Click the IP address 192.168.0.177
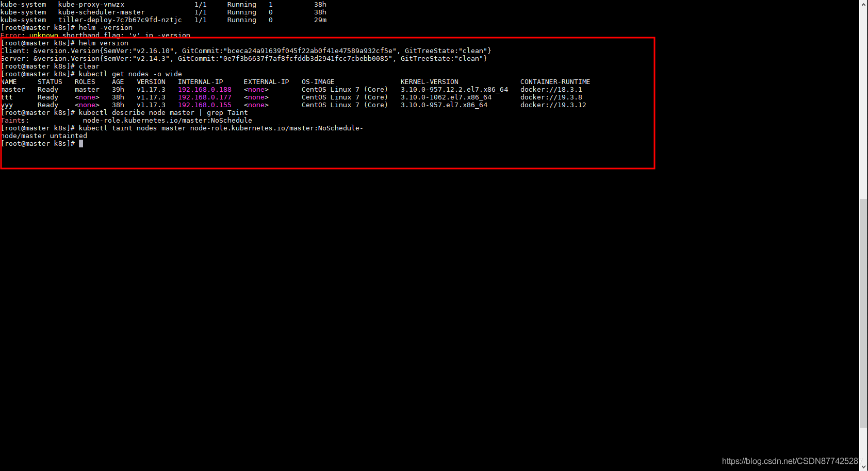This screenshot has height=471, width=868. (205, 97)
